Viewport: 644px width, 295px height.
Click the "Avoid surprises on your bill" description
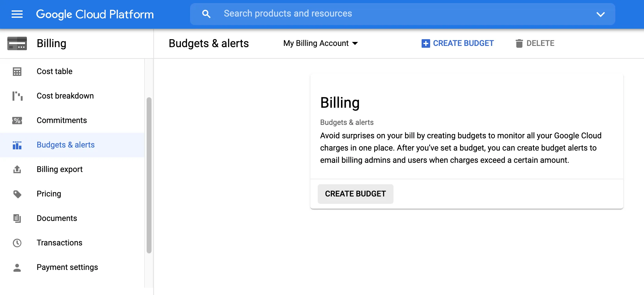click(x=461, y=148)
